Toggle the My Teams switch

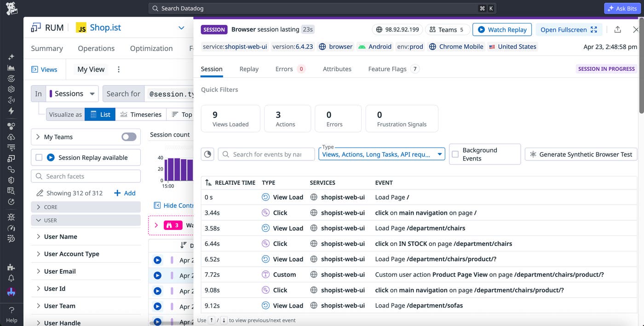click(129, 137)
